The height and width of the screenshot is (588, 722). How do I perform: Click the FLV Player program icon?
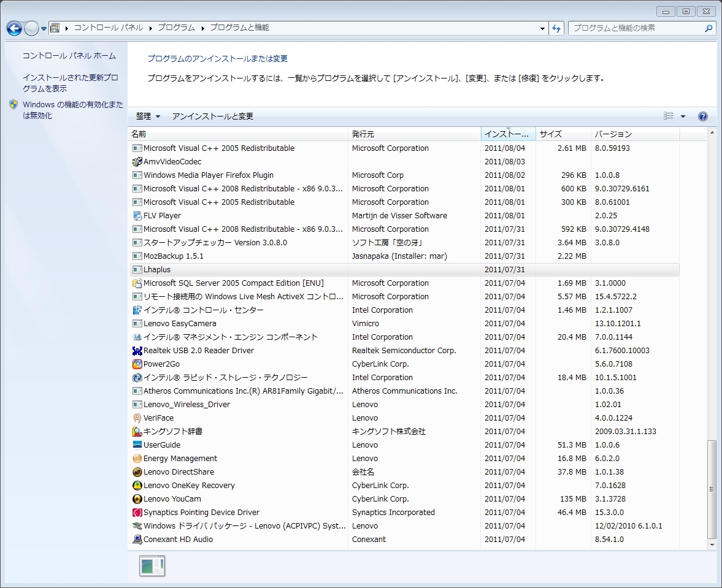[x=137, y=216]
